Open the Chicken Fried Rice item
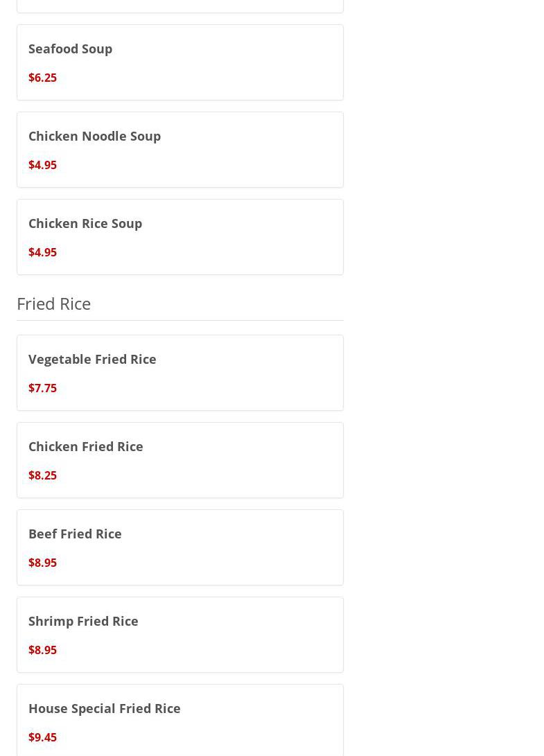Screen dimensions: 544x756 pos(86,446)
